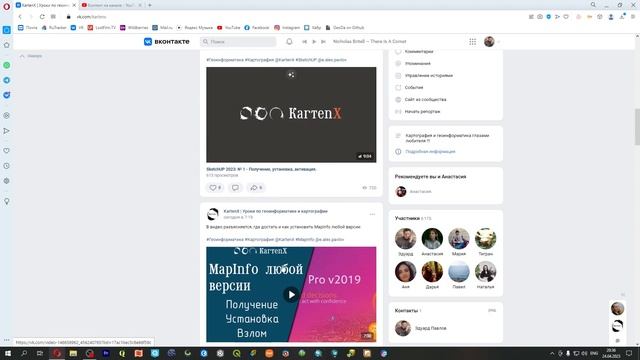The height and width of the screenshot is (360, 640).
Task: Open Сайт из сообщества item
Action: point(425,99)
